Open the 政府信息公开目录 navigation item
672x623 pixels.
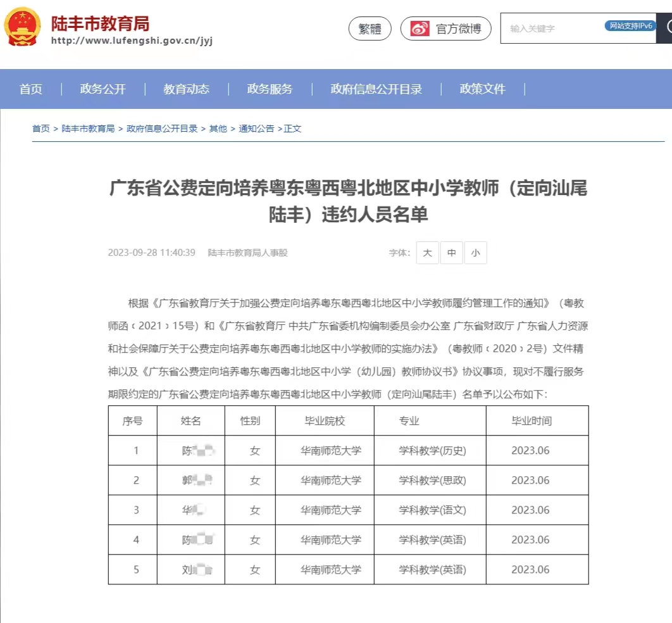point(375,89)
